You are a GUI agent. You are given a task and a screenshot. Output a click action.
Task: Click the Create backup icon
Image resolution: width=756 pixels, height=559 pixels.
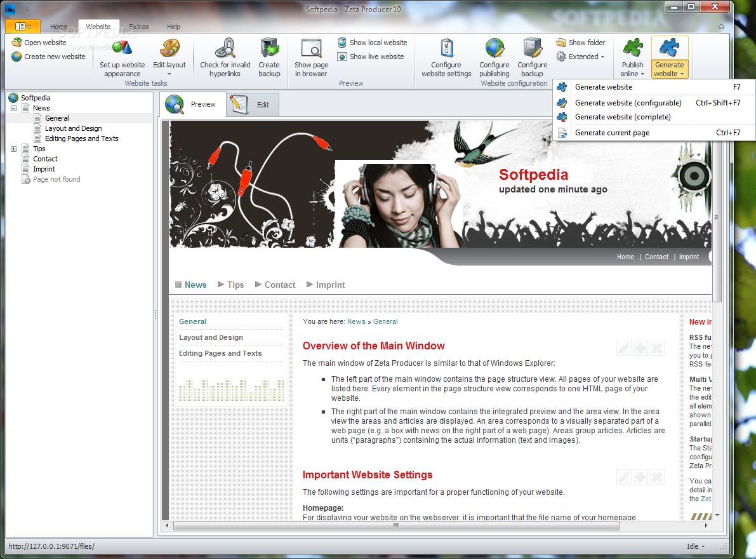pyautogui.click(x=269, y=48)
